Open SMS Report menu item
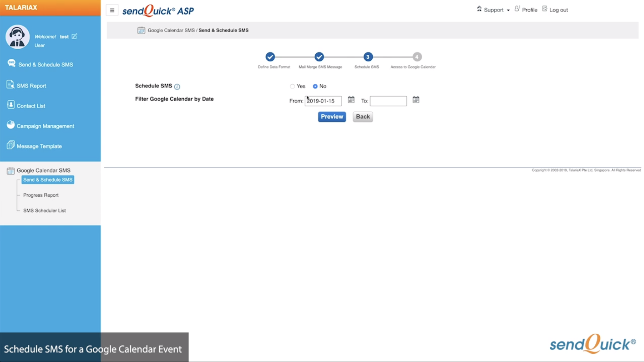 click(x=31, y=86)
